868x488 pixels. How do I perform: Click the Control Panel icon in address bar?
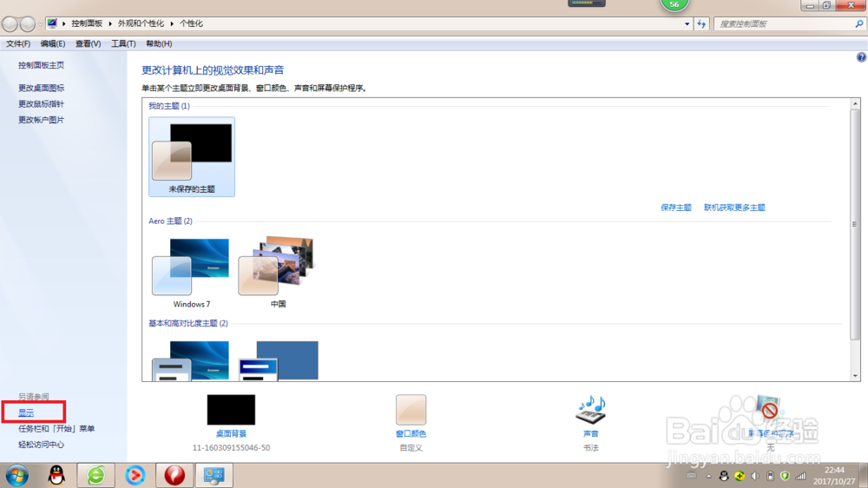point(52,23)
